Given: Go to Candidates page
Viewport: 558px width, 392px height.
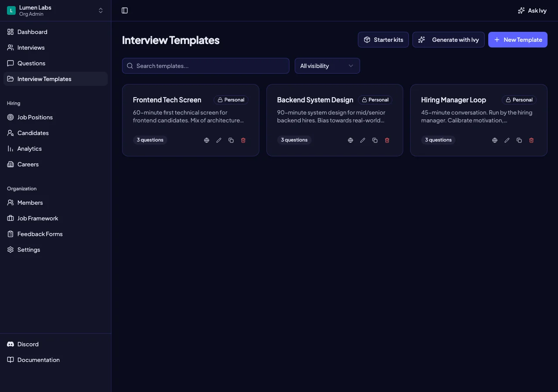Looking at the screenshot, I should point(55,133).
